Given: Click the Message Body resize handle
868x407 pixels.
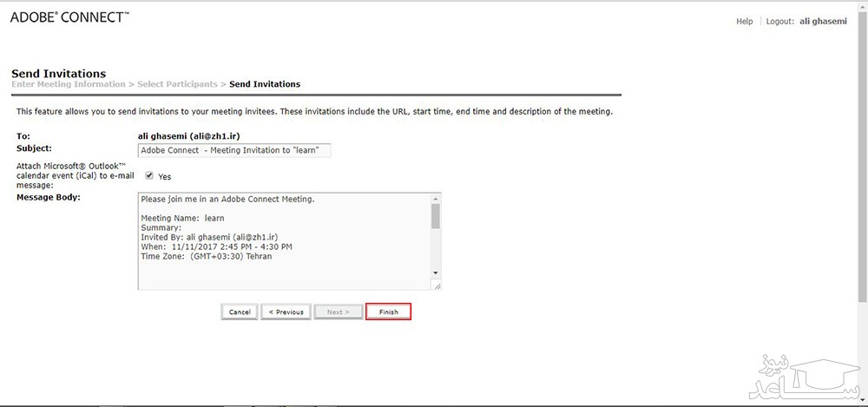Looking at the screenshot, I should 437,286.
